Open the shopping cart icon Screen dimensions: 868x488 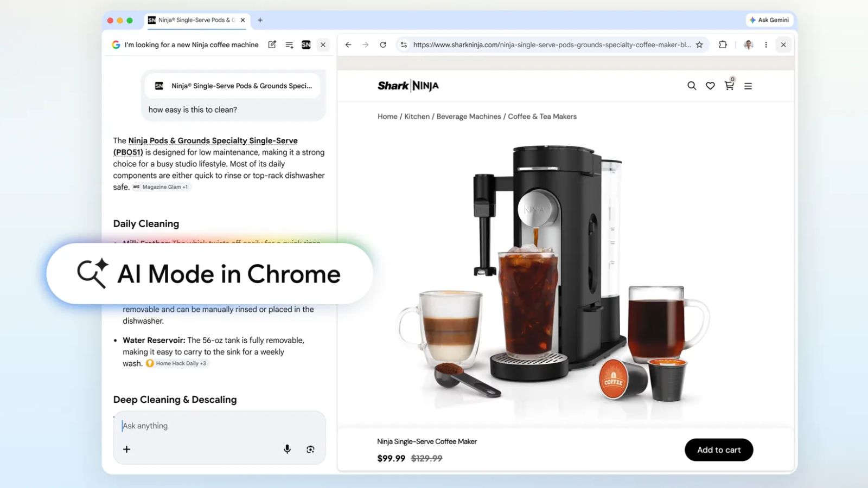pyautogui.click(x=729, y=86)
